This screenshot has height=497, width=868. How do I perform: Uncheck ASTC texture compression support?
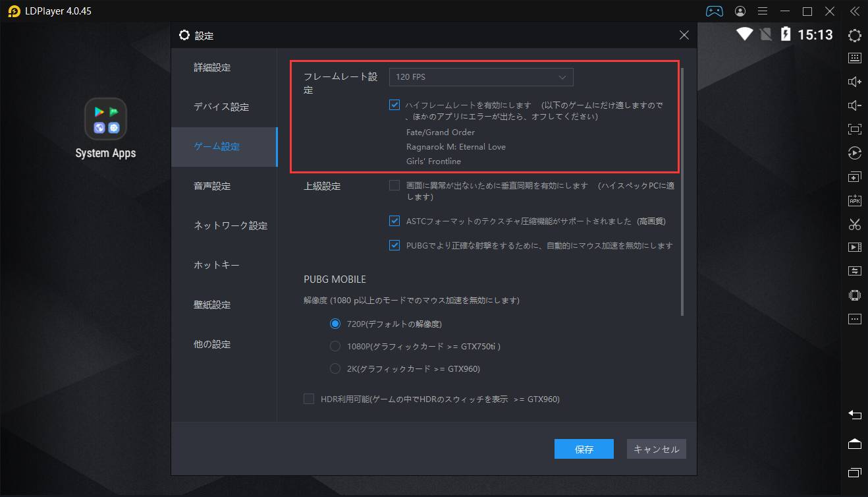tap(396, 220)
